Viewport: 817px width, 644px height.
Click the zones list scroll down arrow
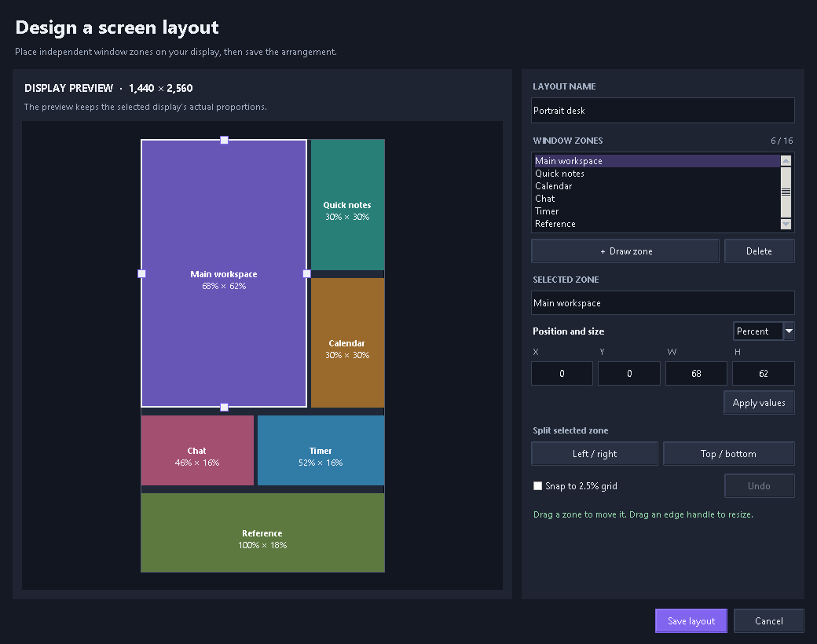786,224
